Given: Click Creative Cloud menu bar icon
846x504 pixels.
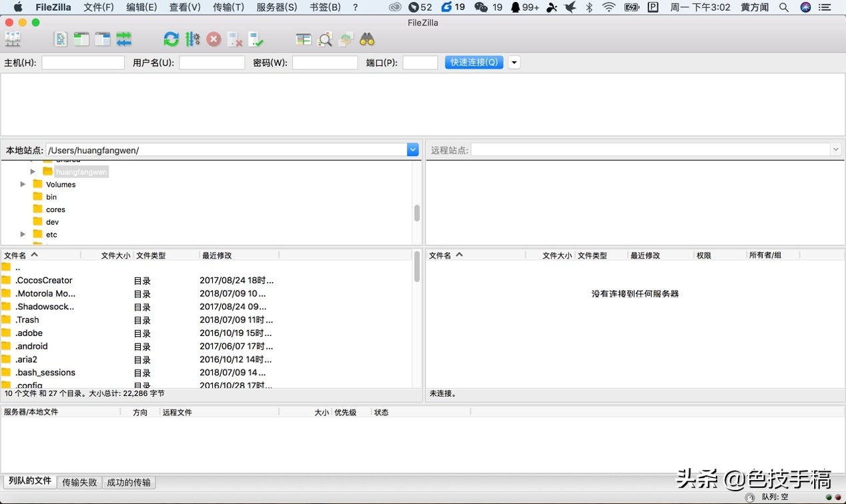Looking at the screenshot, I should click(396, 7).
